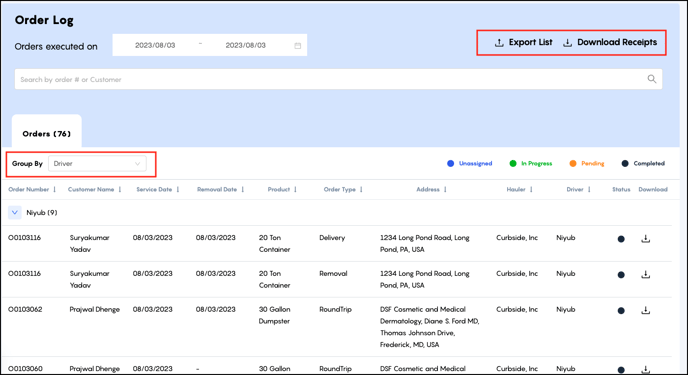Click the Completed status label

[x=649, y=164]
